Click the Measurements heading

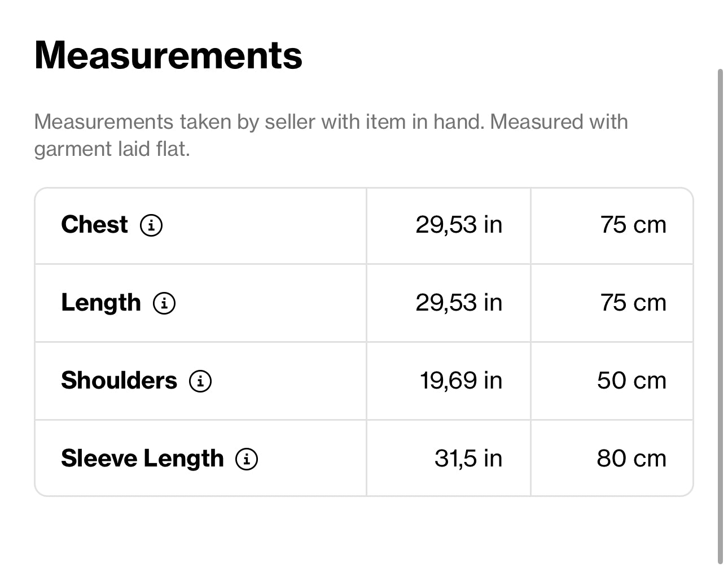click(x=168, y=55)
